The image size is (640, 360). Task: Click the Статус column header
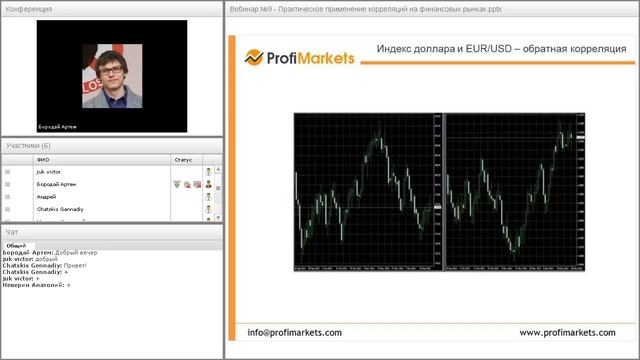[x=187, y=160]
